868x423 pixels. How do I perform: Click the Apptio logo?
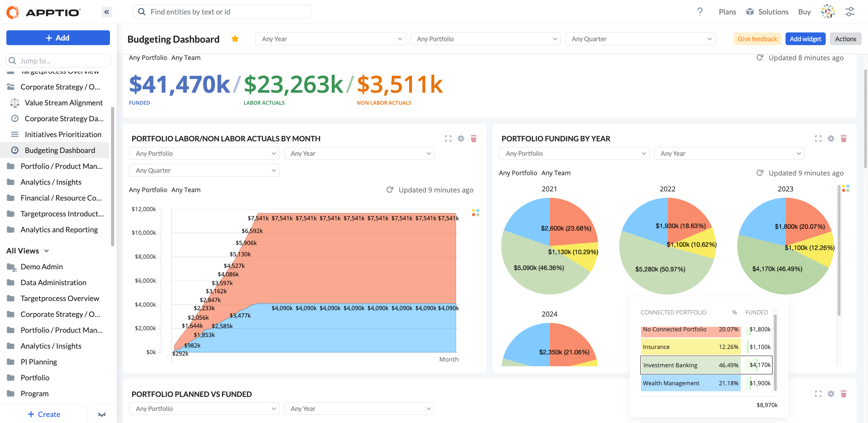point(44,12)
